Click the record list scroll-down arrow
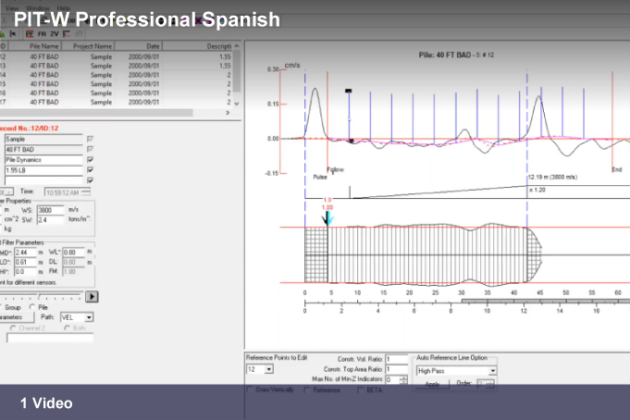This screenshot has height=420, width=630. [237, 103]
